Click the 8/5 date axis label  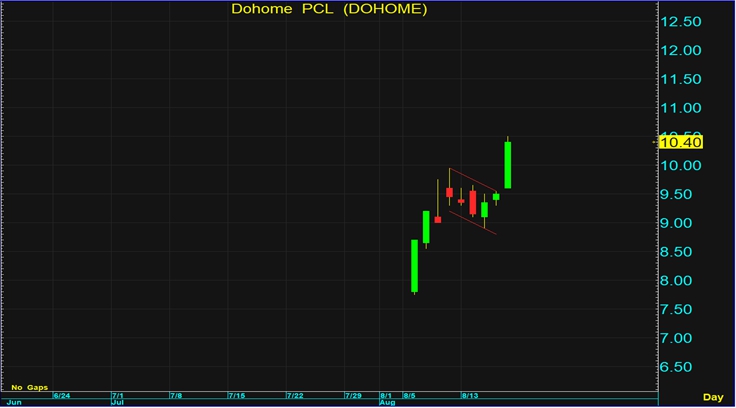point(409,395)
